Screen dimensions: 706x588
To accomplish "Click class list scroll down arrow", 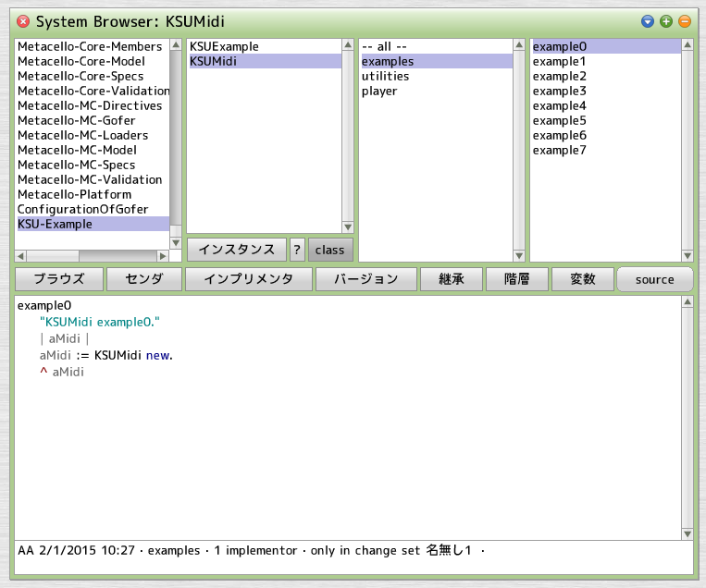I will [x=348, y=227].
